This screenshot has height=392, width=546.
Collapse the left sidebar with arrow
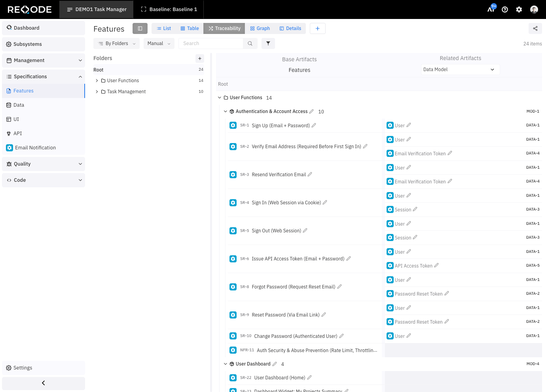44,383
